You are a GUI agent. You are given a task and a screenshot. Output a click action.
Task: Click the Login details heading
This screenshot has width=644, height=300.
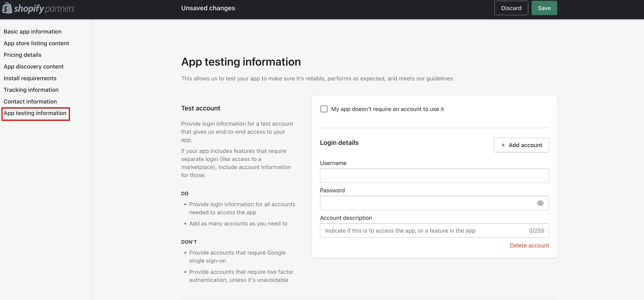pyautogui.click(x=339, y=143)
